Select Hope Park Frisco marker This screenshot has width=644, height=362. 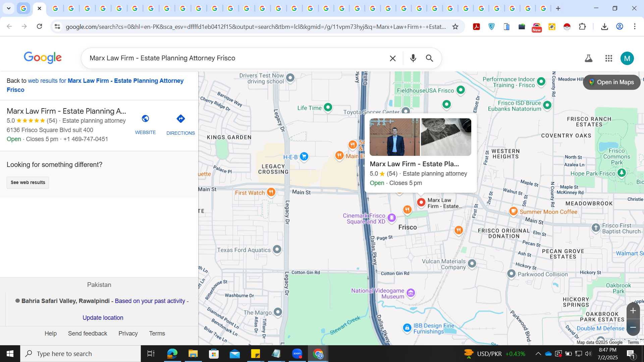pos(622,173)
